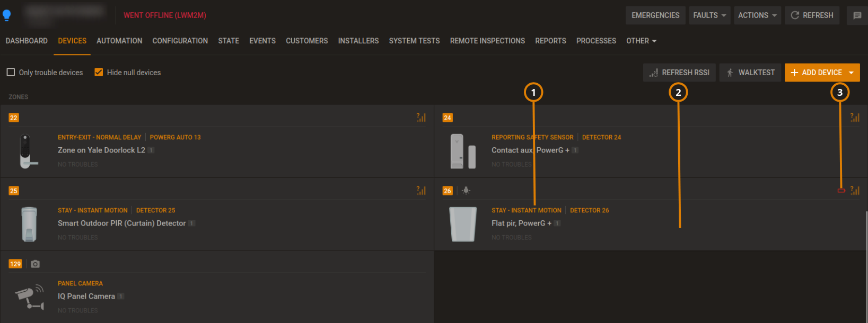The height and width of the screenshot is (323, 868).
Task: Click signal strength icon on zone 24
Action: (855, 118)
